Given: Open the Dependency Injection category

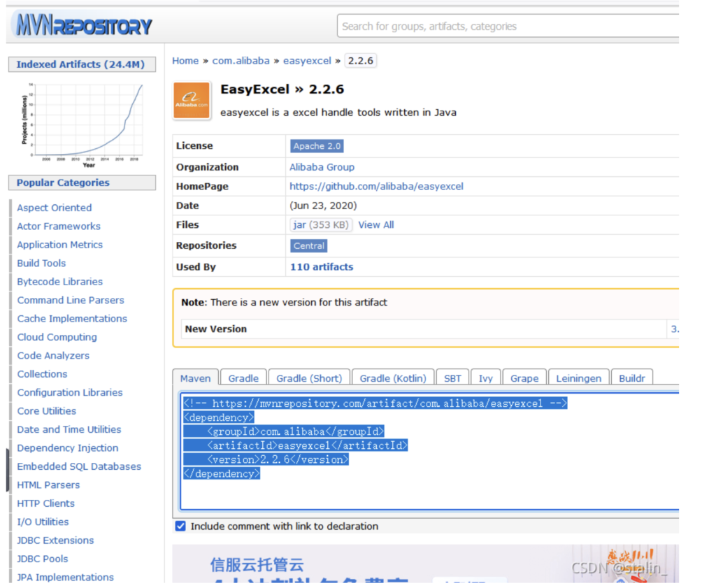Looking at the screenshot, I should pos(68,448).
